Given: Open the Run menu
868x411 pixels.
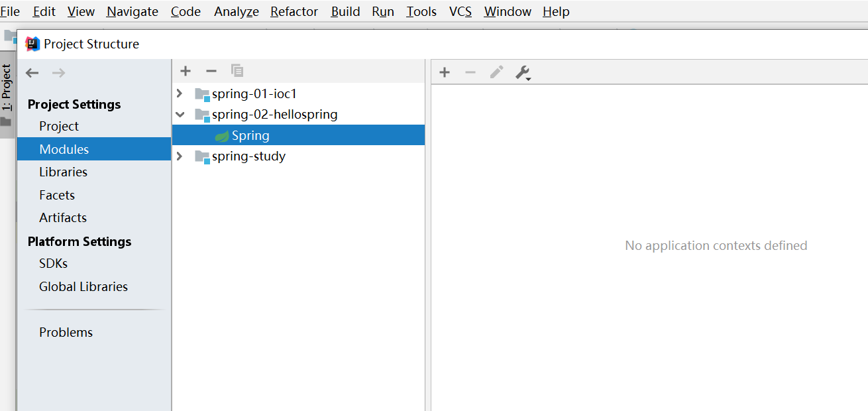Looking at the screenshot, I should coord(383,11).
